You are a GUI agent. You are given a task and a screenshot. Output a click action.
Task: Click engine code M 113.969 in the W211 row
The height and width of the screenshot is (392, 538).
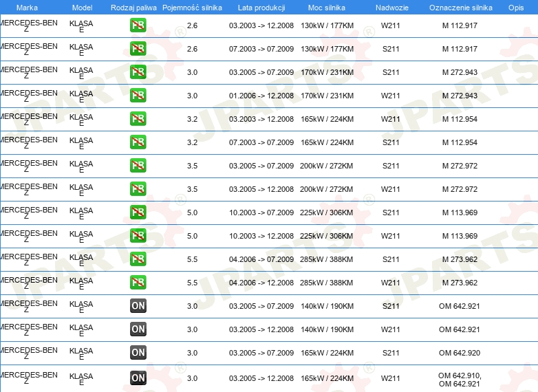click(x=460, y=236)
